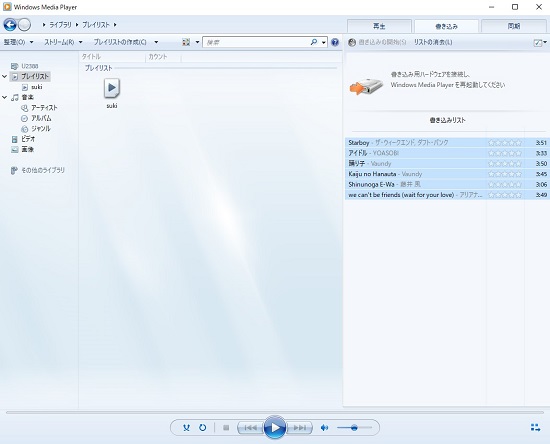Select 画像 in the tree
Screen dimensions: 550x444
point(27,149)
